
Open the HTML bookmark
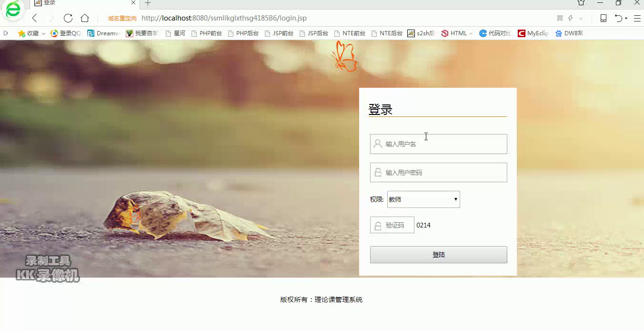click(x=457, y=33)
